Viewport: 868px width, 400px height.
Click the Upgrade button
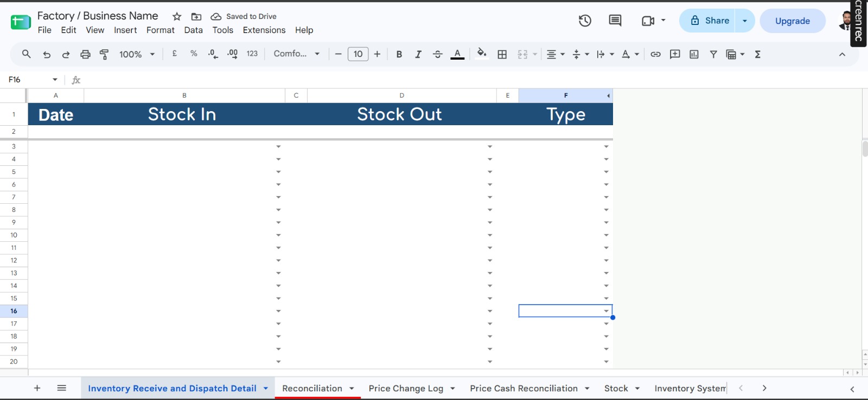coord(793,21)
